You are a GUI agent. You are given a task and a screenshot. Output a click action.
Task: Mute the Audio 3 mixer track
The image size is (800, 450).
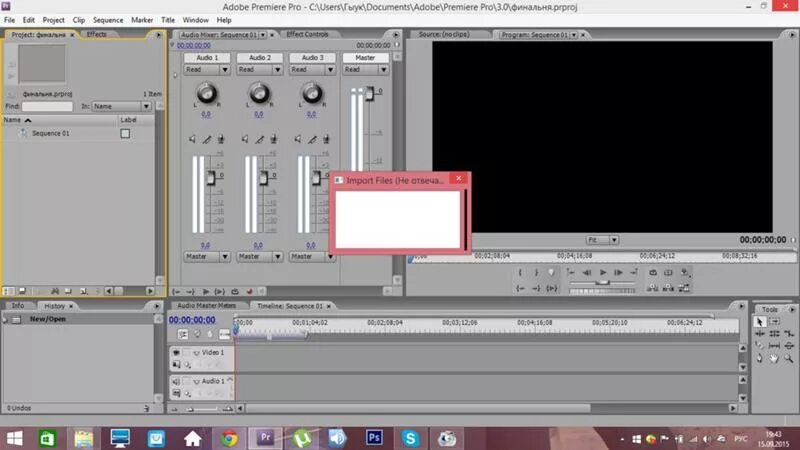(298, 139)
